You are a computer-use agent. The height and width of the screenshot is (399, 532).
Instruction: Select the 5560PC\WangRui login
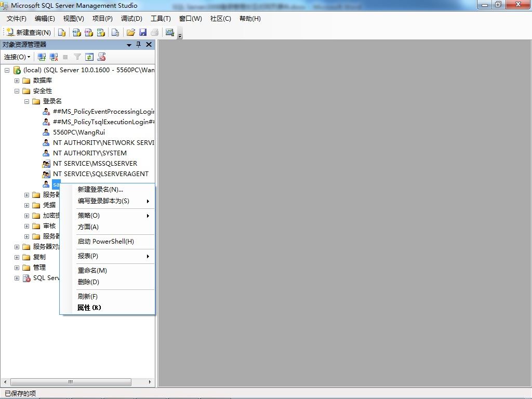tap(79, 132)
